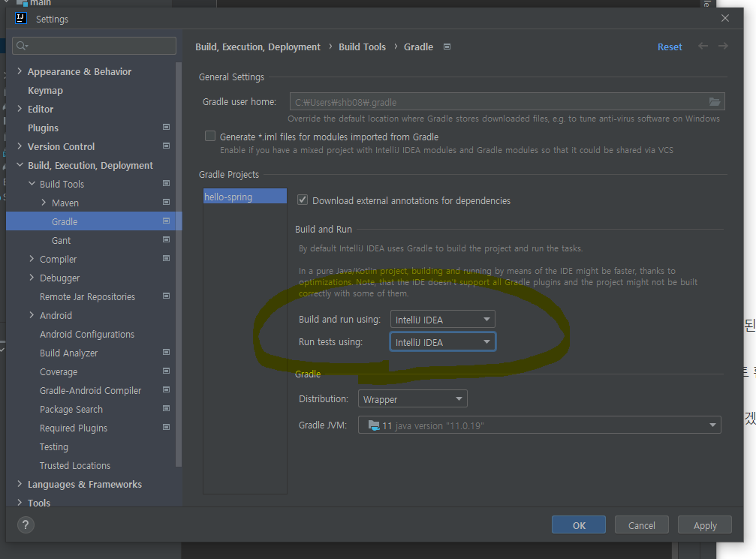Click the project-level icon beside Gant
Viewport: 756px width, 559px height.
pyautogui.click(x=167, y=240)
